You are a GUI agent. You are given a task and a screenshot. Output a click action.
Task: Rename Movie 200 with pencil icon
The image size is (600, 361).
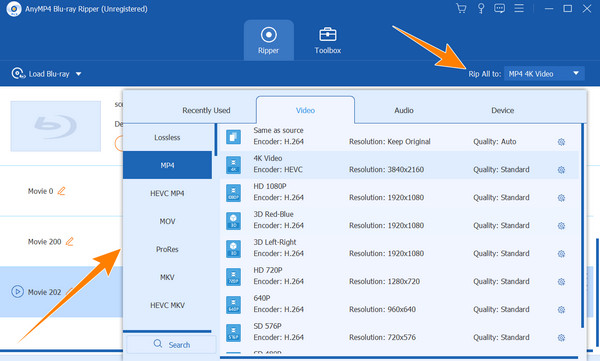click(x=70, y=241)
